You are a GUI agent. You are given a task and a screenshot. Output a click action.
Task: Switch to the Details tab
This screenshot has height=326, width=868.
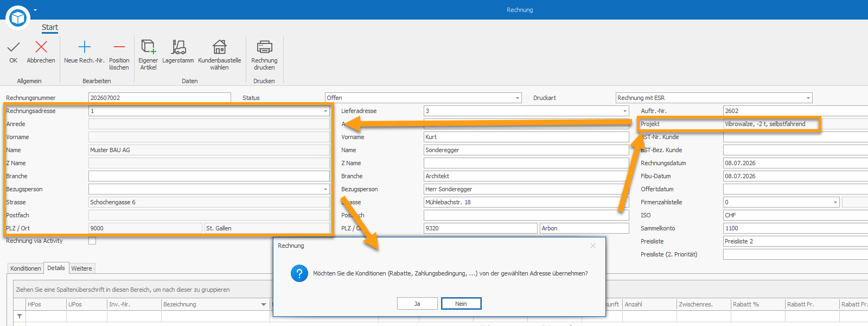click(56, 268)
